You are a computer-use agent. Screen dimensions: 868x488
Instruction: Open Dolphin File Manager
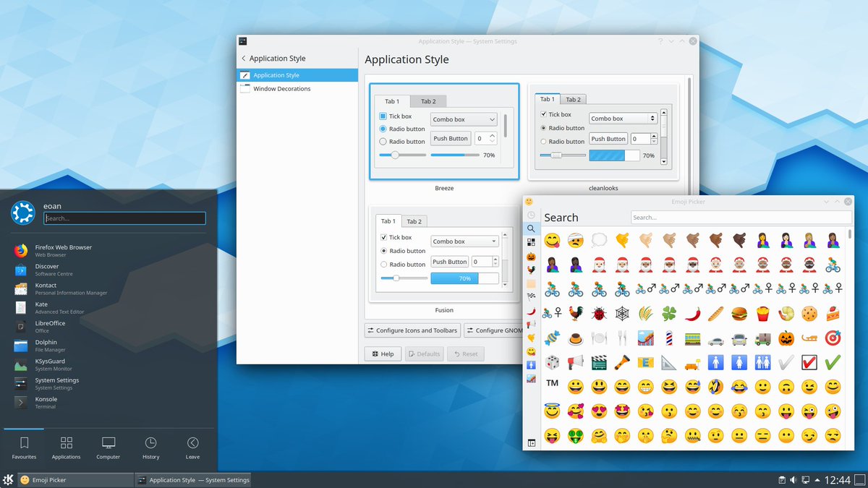(x=109, y=346)
